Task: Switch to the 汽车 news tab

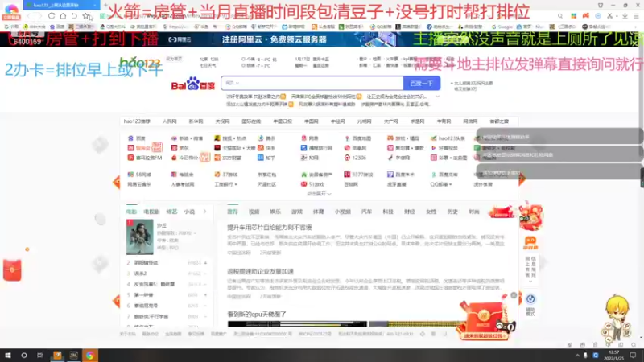Action: coord(366,212)
